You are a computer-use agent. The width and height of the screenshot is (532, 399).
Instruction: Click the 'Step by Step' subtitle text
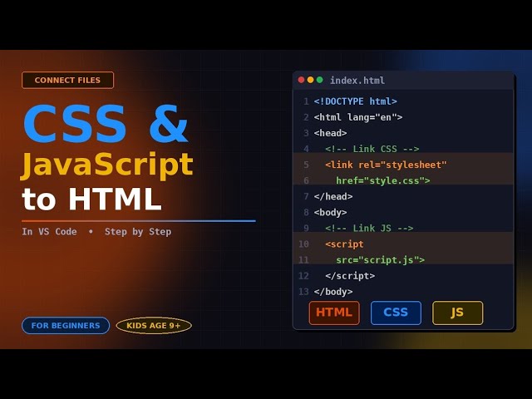tap(138, 232)
